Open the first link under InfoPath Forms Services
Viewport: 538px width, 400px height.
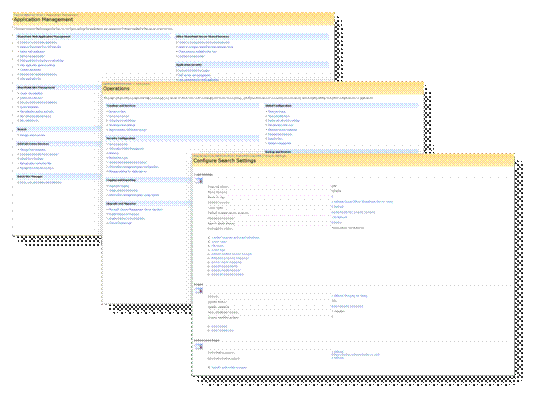(x=33, y=150)
